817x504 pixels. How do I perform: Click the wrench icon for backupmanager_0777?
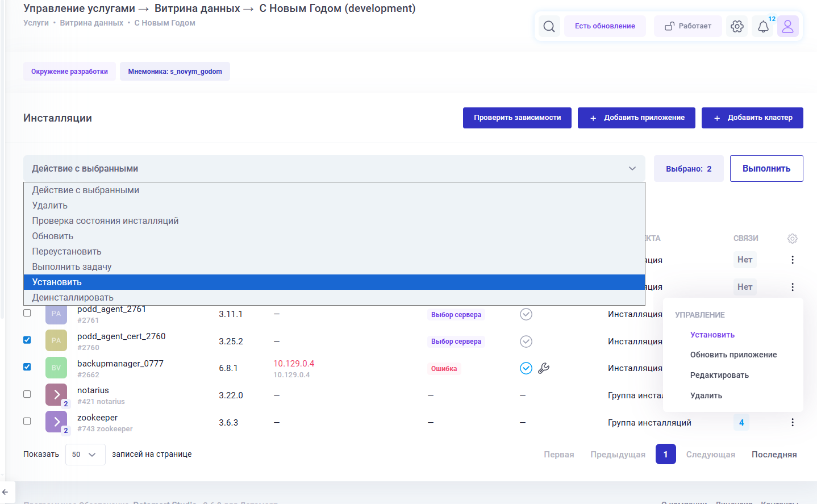pyautogui.click(x=544, y=368)
